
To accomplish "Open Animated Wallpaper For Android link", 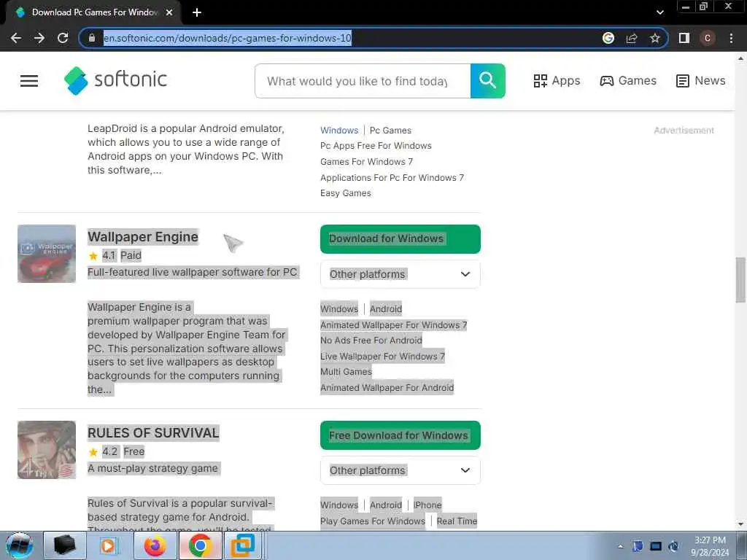I will [387, 388].
